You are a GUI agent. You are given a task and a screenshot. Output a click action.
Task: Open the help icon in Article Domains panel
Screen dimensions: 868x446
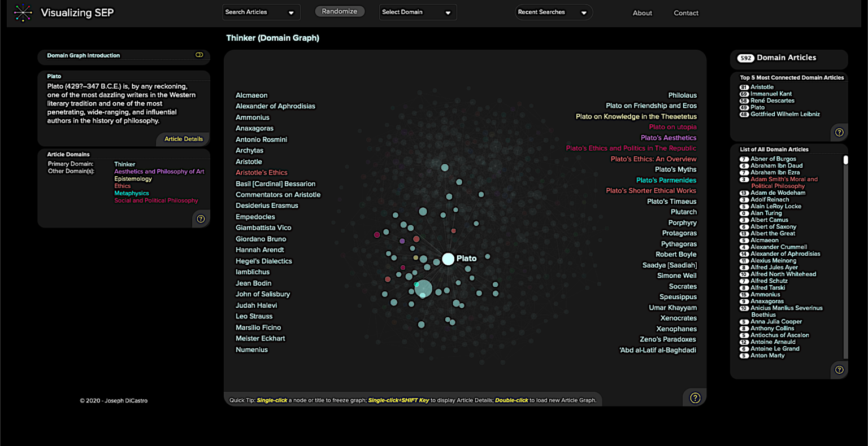click(x=201, y=218)
